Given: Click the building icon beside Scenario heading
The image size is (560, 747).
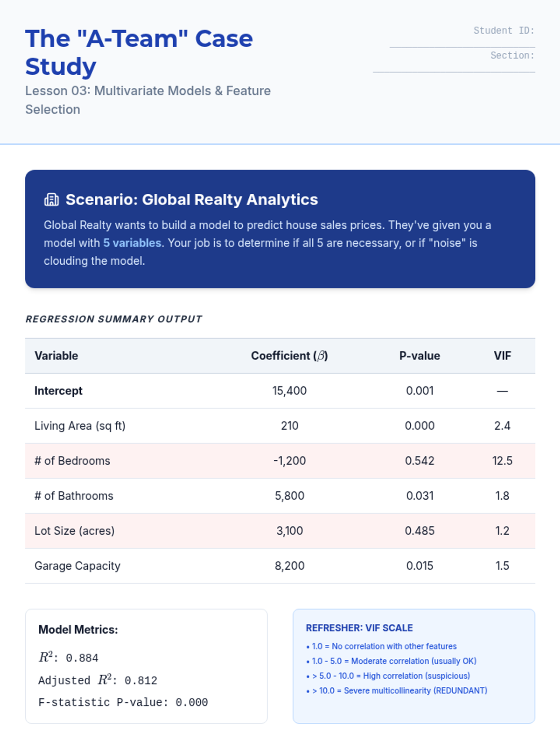Looking at the screenshot, I should (x=51, y=200).
